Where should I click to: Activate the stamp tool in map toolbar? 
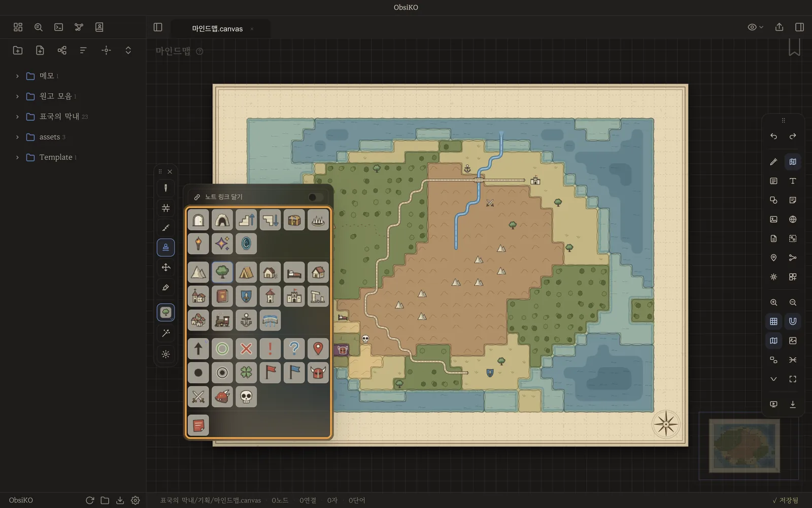(x=166, y=247)
